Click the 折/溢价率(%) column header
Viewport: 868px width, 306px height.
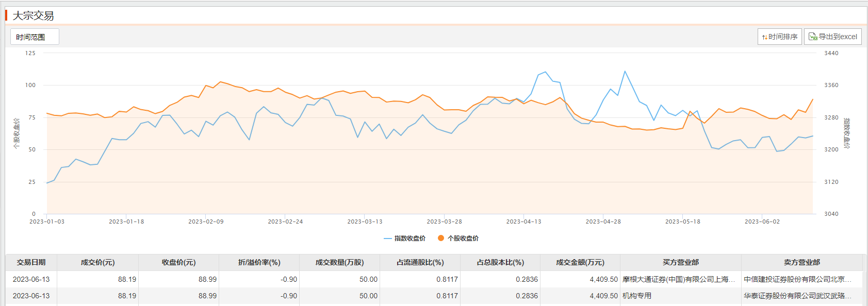pos(259,262)
